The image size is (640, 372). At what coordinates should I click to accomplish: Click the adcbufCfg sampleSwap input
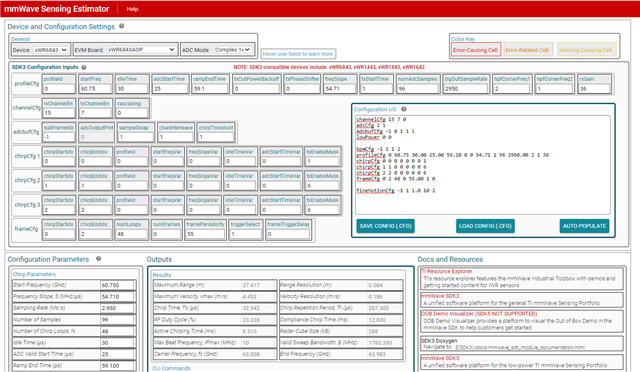(136, 137)
